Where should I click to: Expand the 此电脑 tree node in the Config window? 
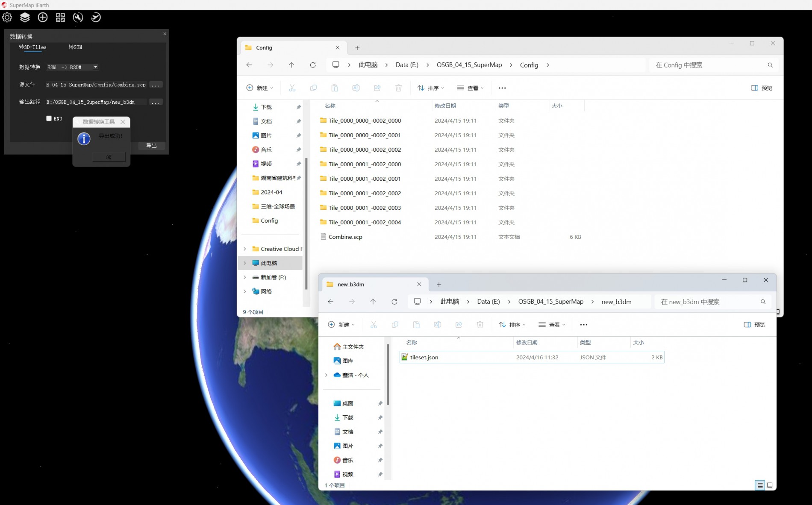[244, 263]
